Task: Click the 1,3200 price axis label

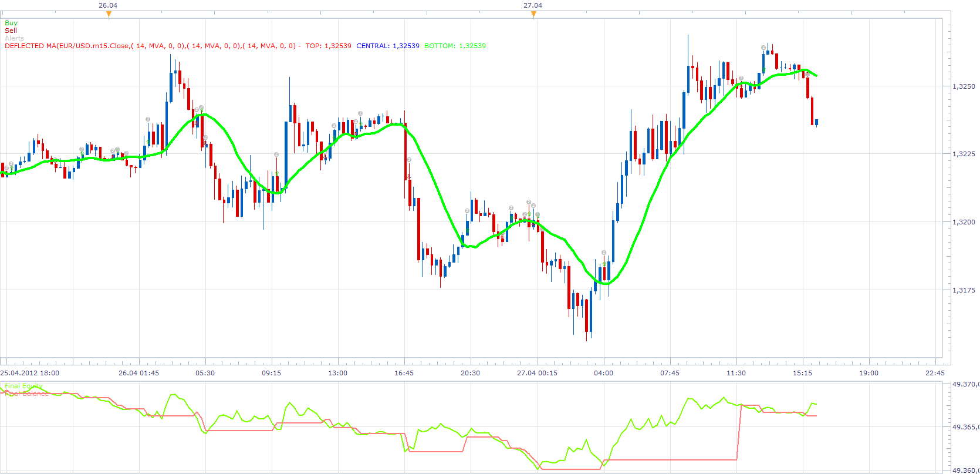Action: click(x=964, y=222)
